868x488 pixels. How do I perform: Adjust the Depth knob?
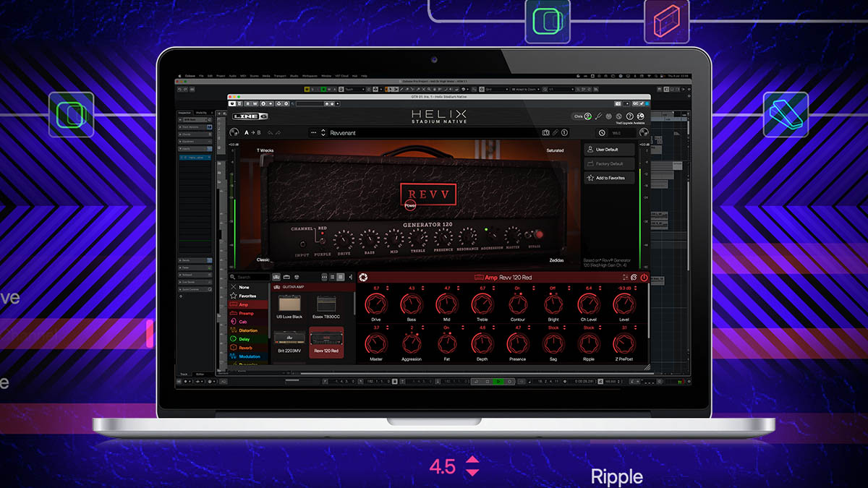click(x=482, y=344)
